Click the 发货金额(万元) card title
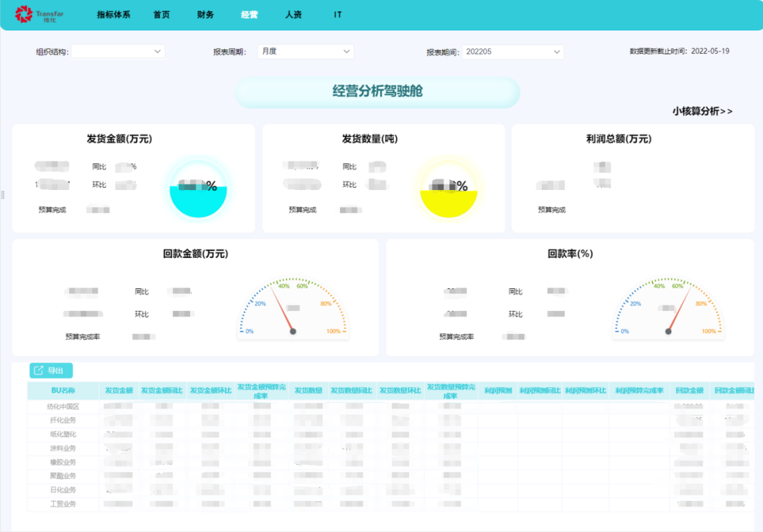 point(119,139)
